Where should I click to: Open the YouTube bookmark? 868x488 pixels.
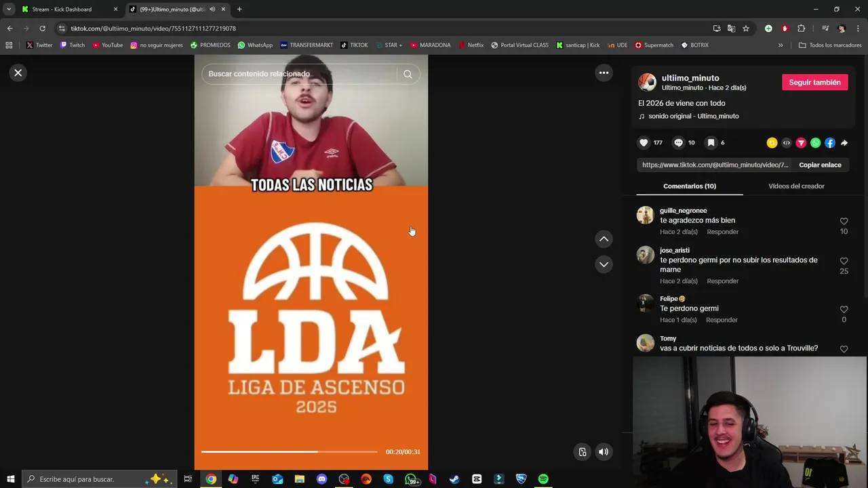coord(107,45)
